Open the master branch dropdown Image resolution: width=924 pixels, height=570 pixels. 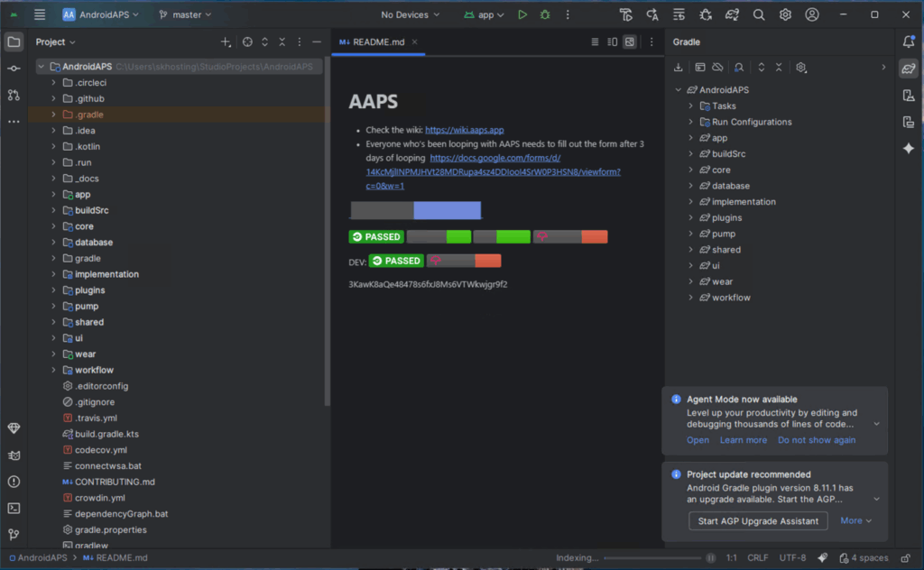pos(185,14)
